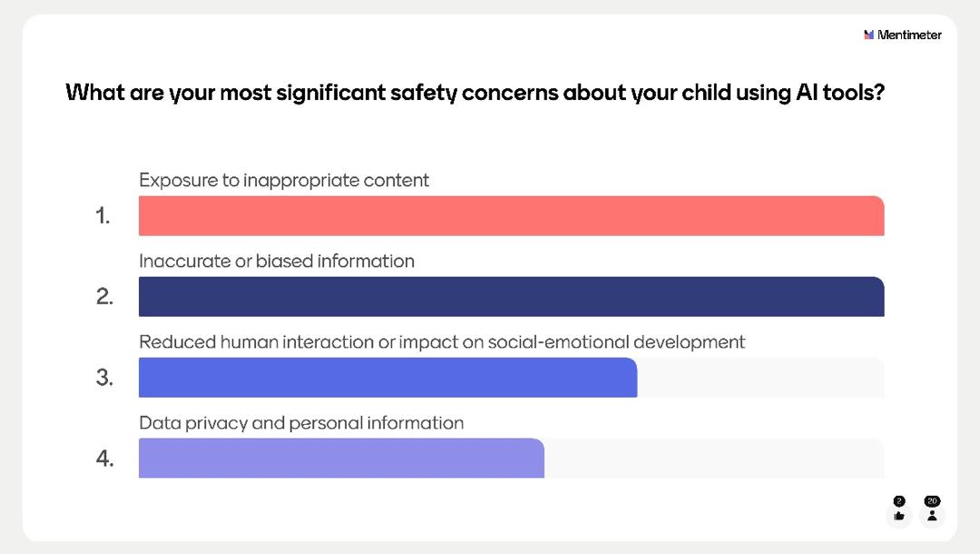Screen dimensions: 980x554
Task: Click the "Data privacy and personal information" label
Action: click(301, 423)
